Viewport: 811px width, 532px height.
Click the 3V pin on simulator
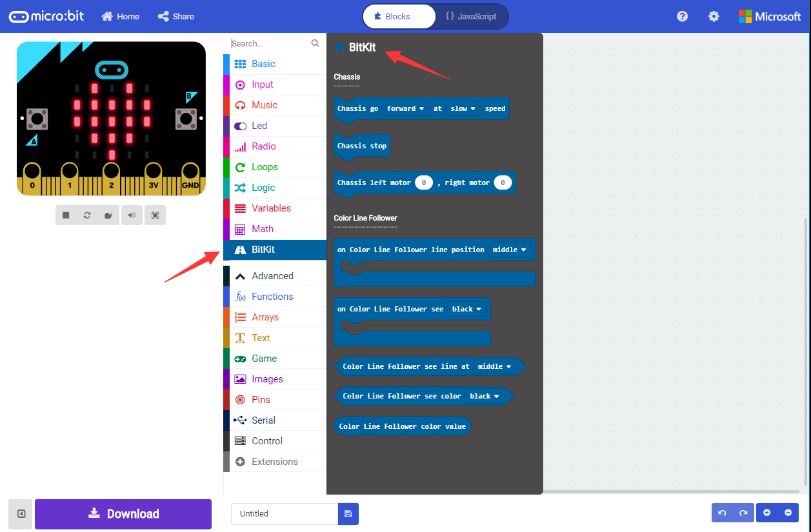pyautogui.click(x=153, y=179)
